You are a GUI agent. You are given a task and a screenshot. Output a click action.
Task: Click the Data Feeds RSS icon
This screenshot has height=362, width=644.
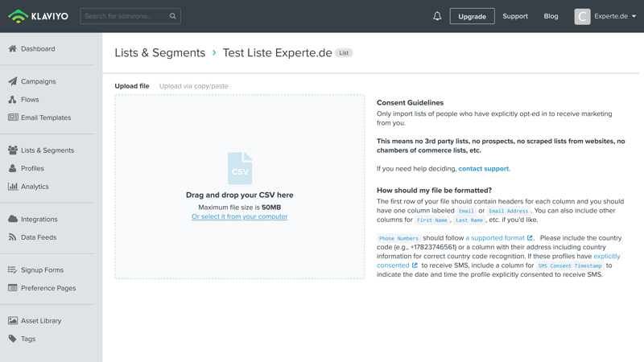tap(13, 237)
